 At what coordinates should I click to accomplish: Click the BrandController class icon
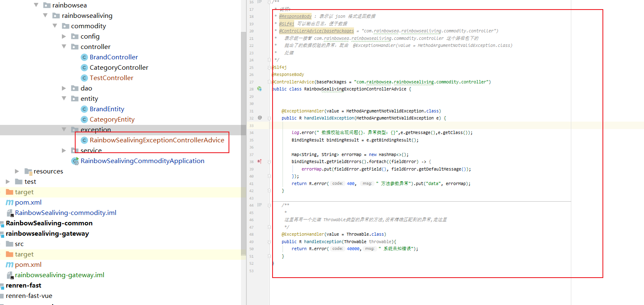click(84, 57)
